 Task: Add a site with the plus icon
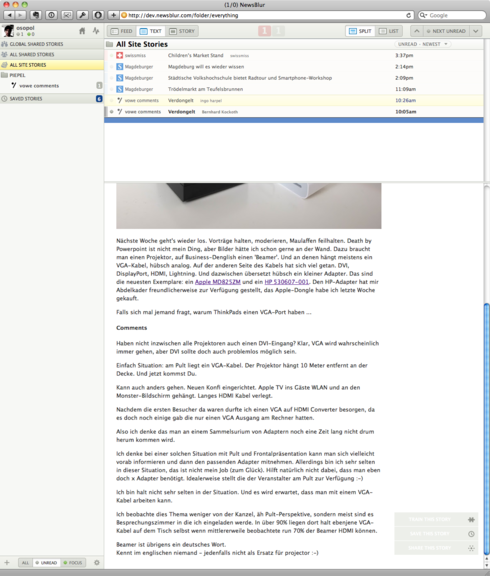tap(7, 562)
